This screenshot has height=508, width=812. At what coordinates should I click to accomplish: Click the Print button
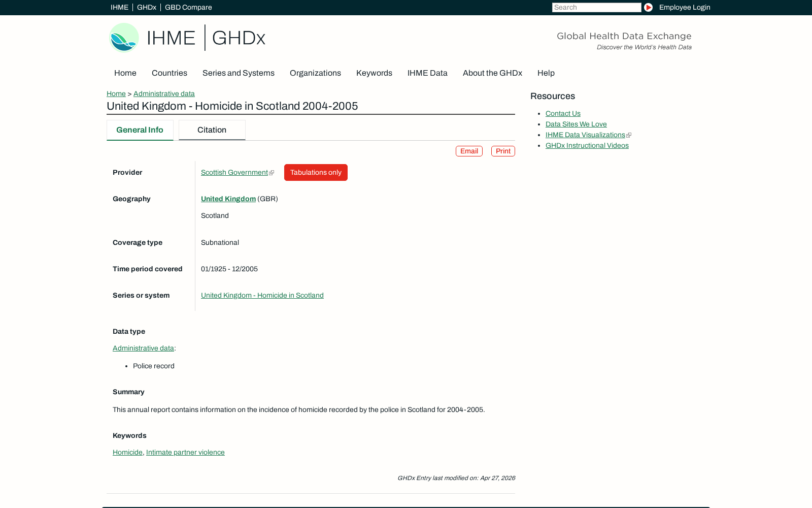click(503, 151)
